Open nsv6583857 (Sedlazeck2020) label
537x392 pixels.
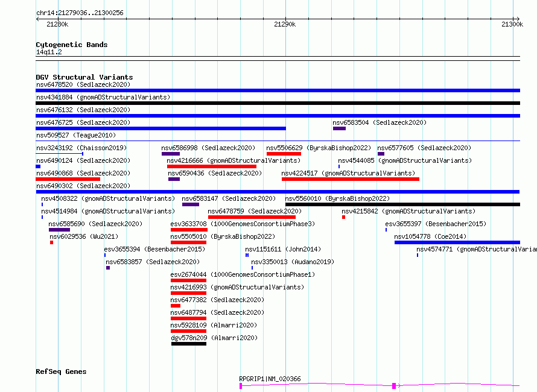point(153,262)
